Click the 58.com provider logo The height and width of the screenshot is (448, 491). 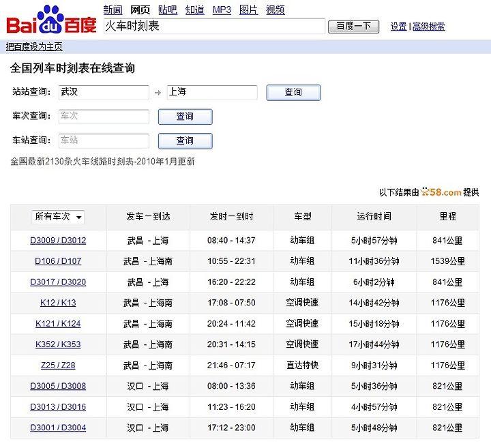(441, 192)
